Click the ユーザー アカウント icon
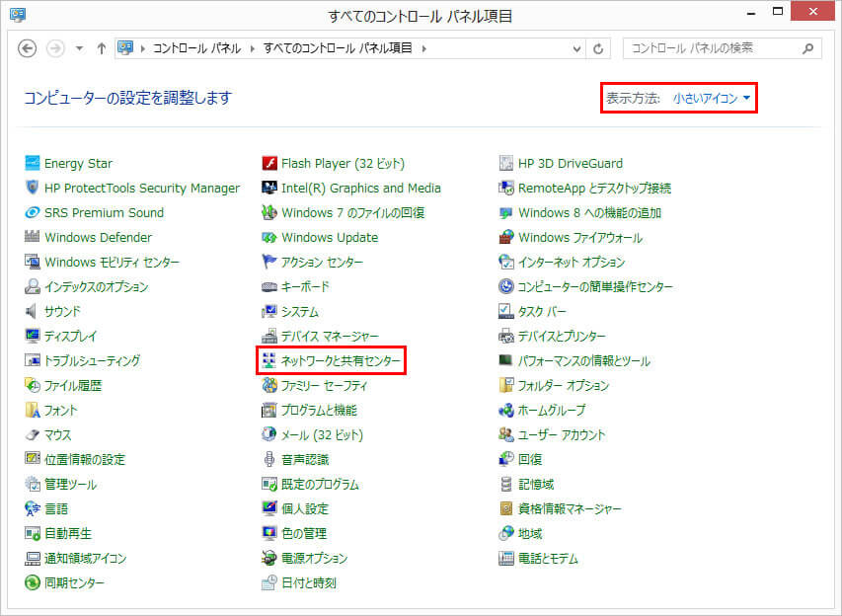The image size is (842, 616). 505,434
